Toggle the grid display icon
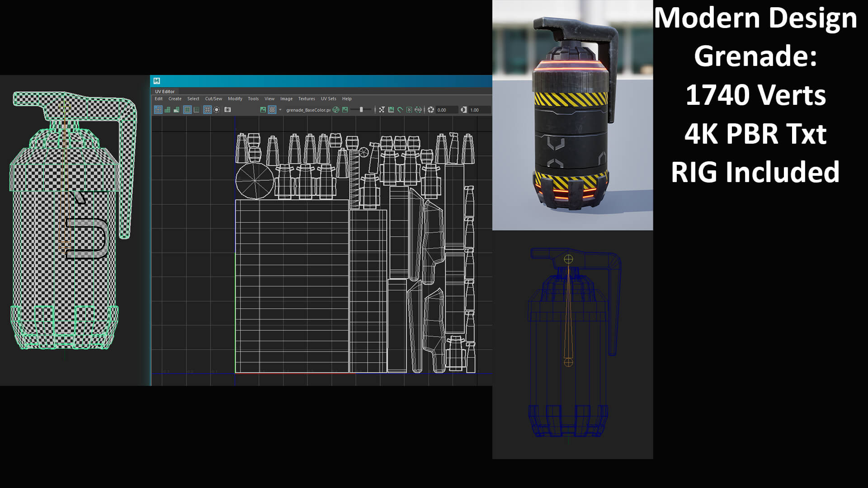 [x=207, y=110]
